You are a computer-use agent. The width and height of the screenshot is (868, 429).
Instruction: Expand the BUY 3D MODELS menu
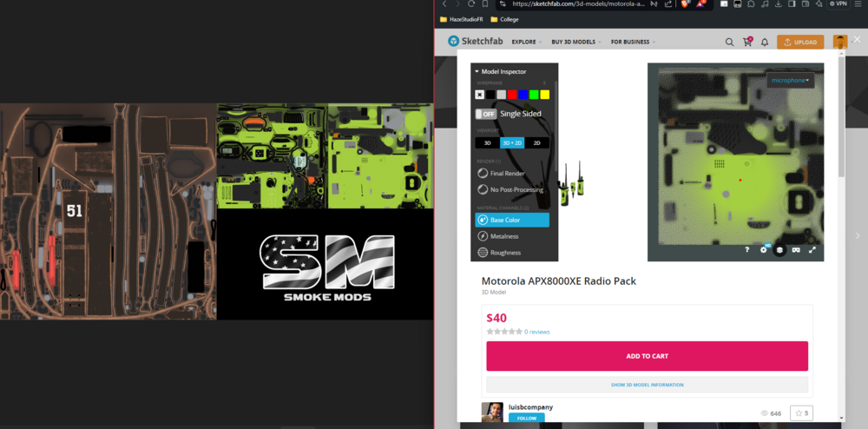pos(575,42)
